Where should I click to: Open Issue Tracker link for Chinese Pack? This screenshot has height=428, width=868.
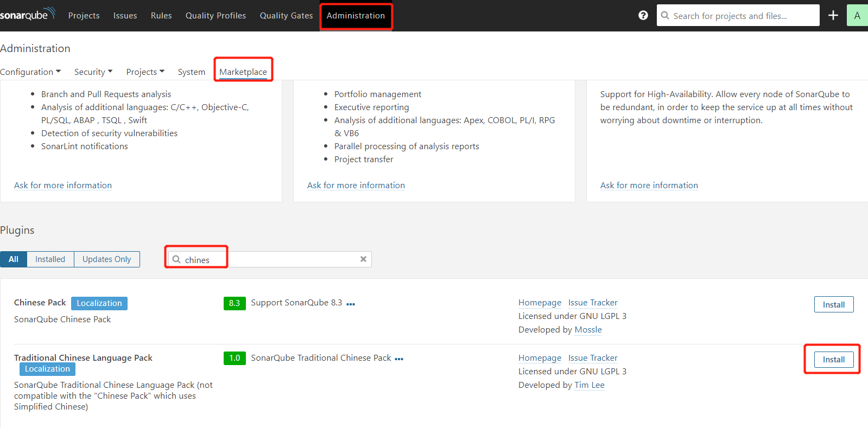[x=593, y=303]
